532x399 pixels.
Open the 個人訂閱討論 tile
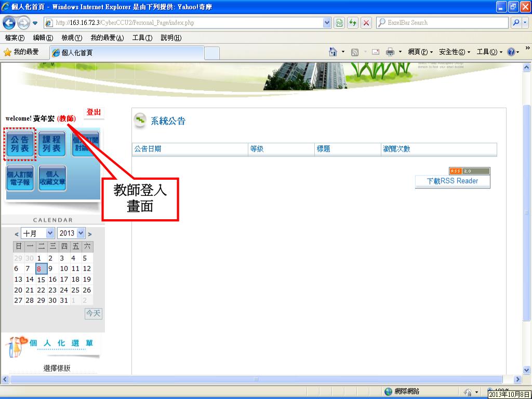[86, 144]
